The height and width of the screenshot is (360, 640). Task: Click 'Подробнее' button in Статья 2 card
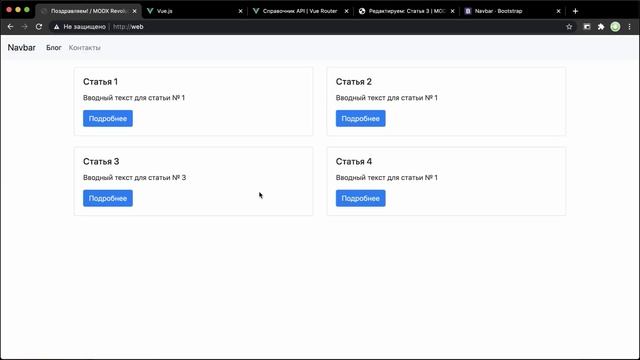(x=360, y=118)
